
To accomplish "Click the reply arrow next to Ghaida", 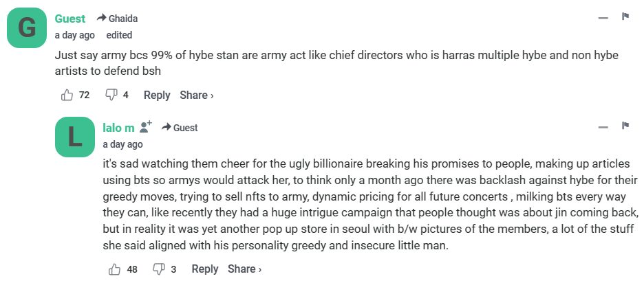I will click(101, 18).
